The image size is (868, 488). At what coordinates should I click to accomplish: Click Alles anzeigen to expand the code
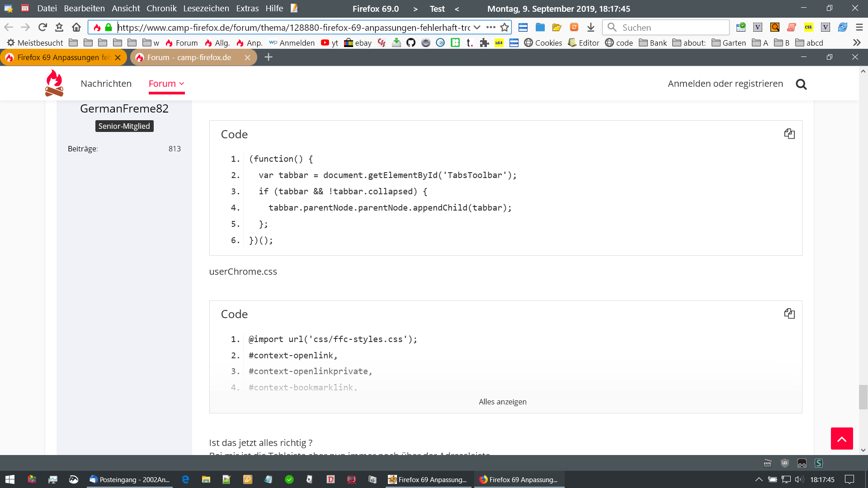point(502,402)
